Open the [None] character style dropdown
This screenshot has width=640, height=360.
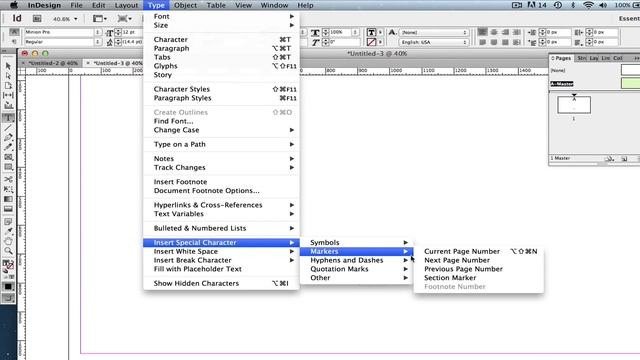[x=434, y=32]
